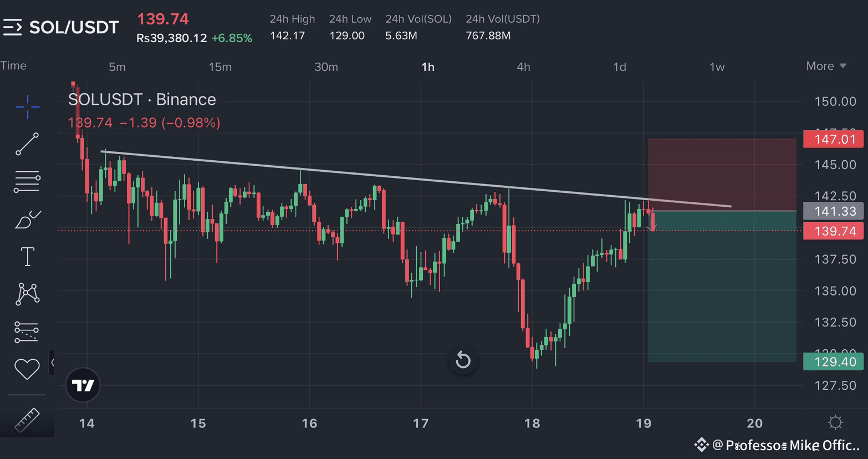Click the heart favorites icon

(27, 369)
